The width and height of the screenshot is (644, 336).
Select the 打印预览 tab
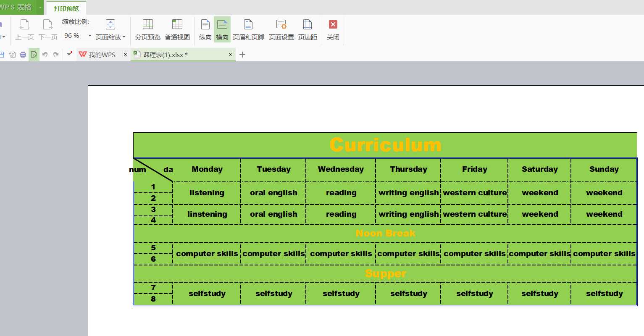click(66, 8)
